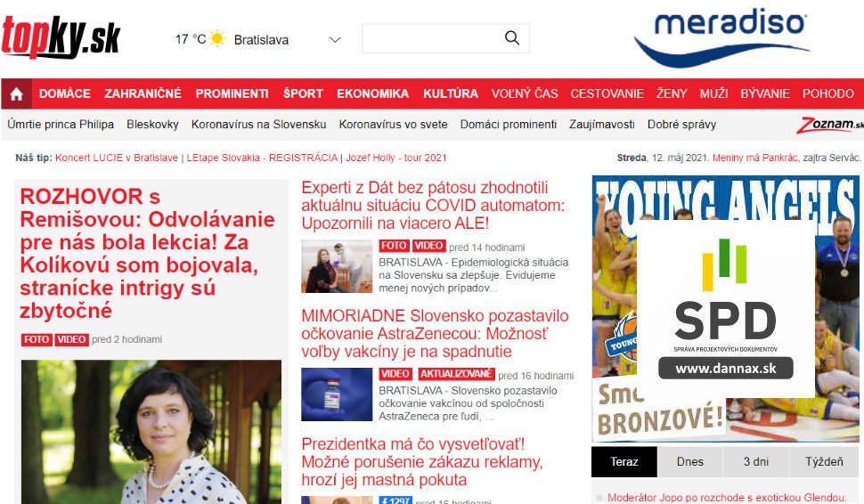Click the SPD dannax.sk ad banner
Image resolution: width=864 pixels, height=504 pixels.
tap(725, 308)
